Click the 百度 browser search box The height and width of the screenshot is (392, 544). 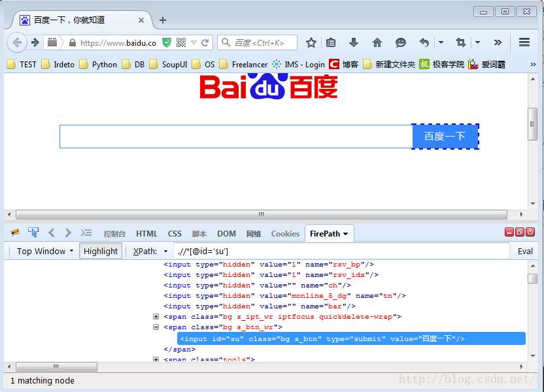click(x=258, y=42)
